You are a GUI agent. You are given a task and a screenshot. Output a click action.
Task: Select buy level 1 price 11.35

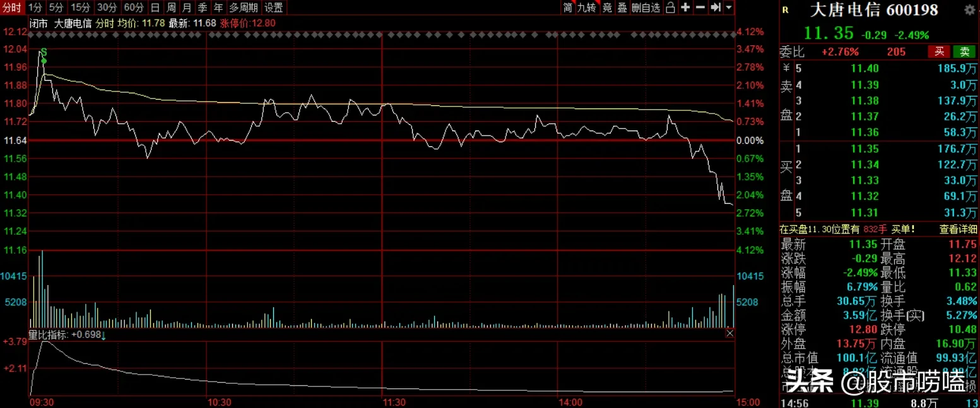click(x=865, y=149)
